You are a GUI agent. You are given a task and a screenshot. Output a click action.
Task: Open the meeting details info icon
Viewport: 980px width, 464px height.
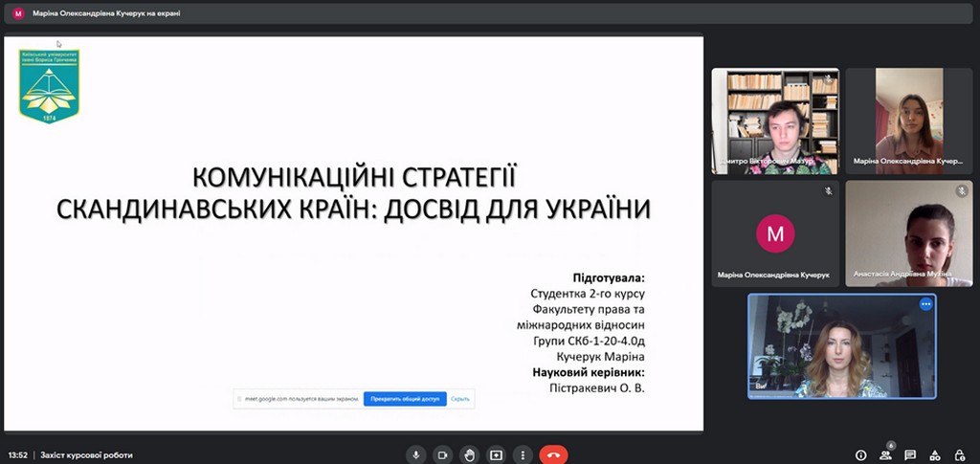tap(860, 455)
